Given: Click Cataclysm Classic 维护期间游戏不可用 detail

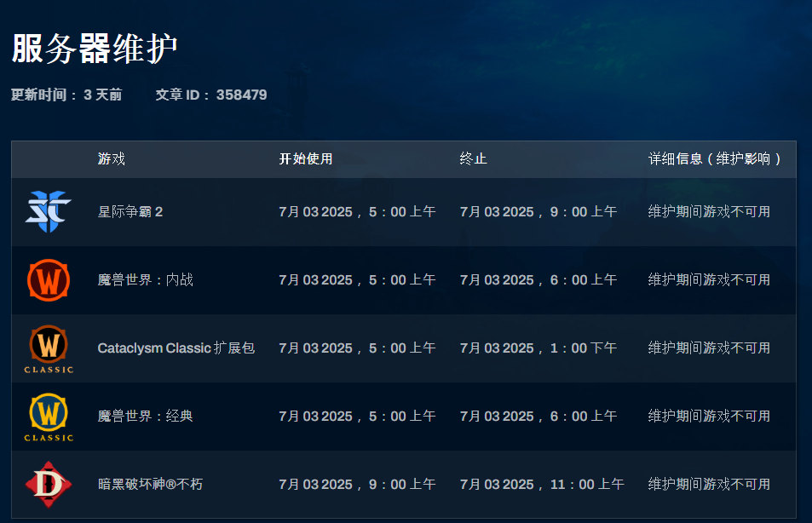Looking at the screenshot, I should point(709,348).
